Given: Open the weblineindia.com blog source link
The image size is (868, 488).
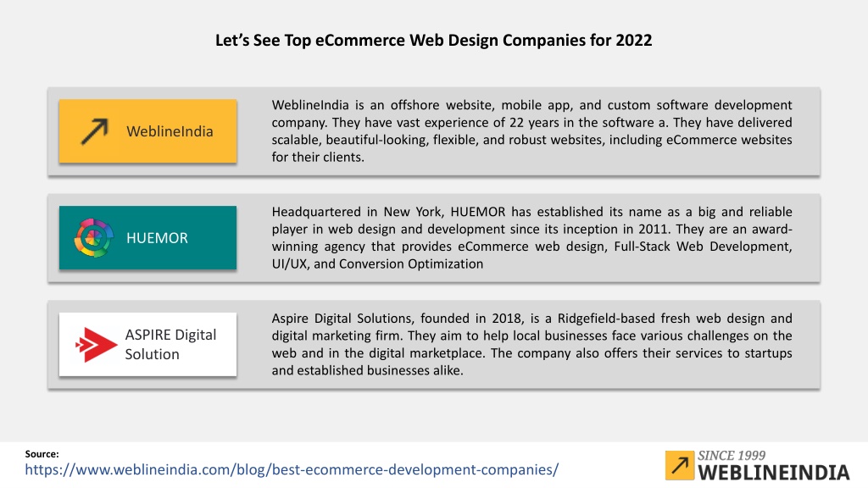Looking at the screenshot, I should pyautogui.click(x=292, y=469).
